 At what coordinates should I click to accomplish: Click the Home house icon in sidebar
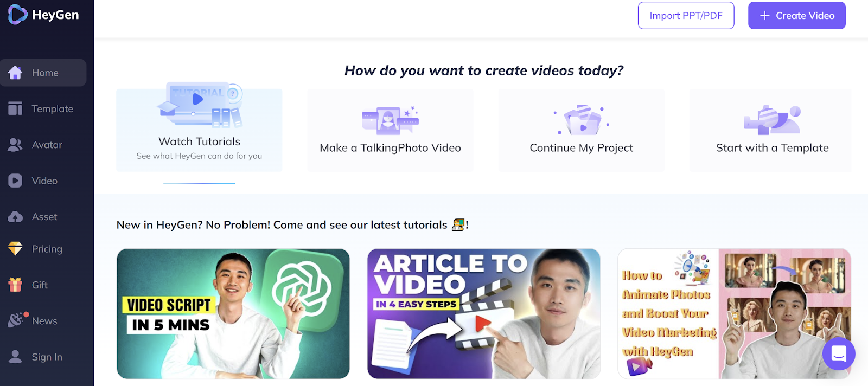tap(15, 73)
